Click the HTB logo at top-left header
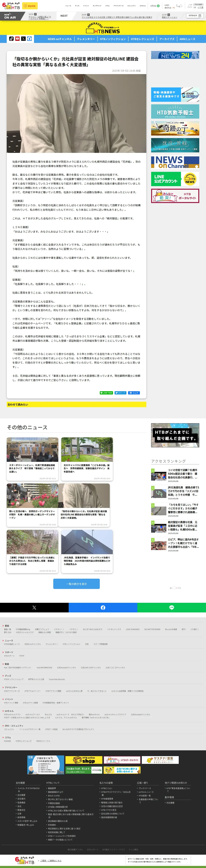206x868 pixels. click(11, 6)
